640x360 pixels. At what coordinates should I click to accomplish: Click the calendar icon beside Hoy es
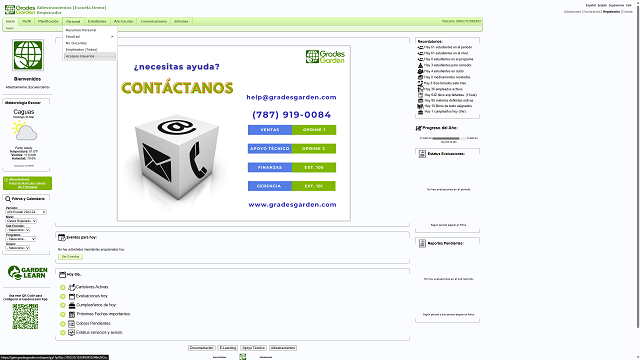pos(62,275)
